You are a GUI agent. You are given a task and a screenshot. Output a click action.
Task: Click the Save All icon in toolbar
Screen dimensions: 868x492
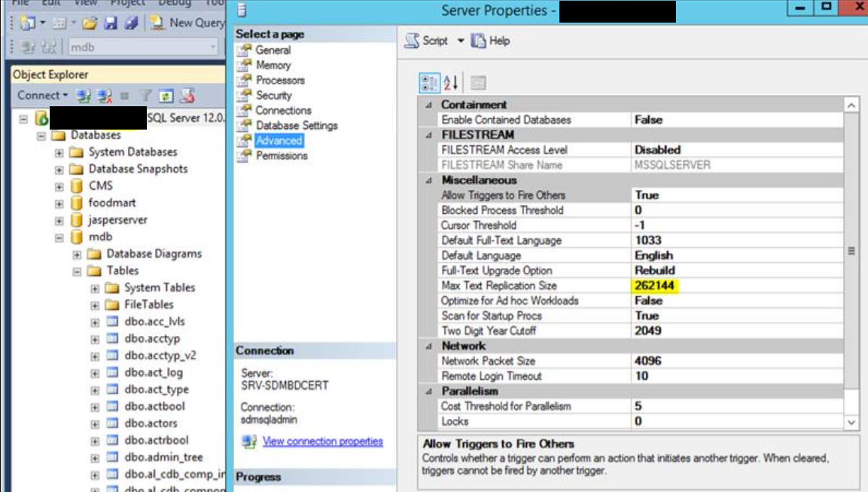click(130, 23)
